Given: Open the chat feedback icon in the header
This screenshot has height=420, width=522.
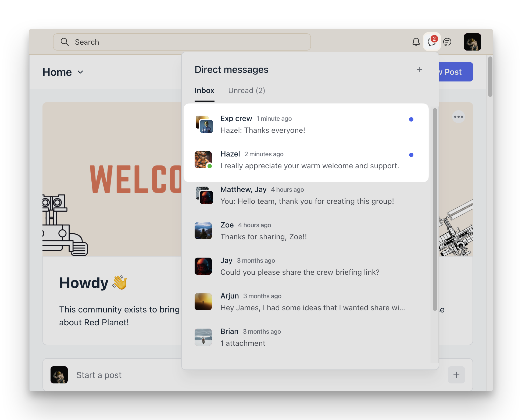Looking at the screenshot, I should pyautogui.click(x=448, y=42).
